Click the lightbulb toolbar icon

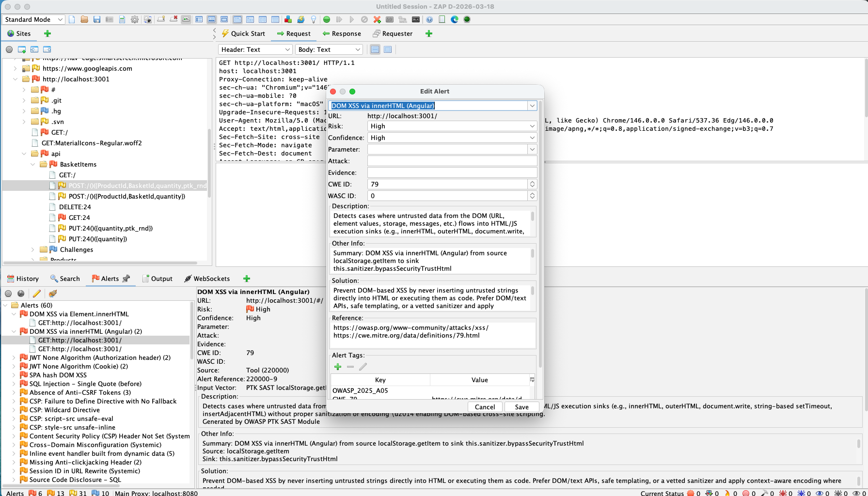[x=314, y=19]
